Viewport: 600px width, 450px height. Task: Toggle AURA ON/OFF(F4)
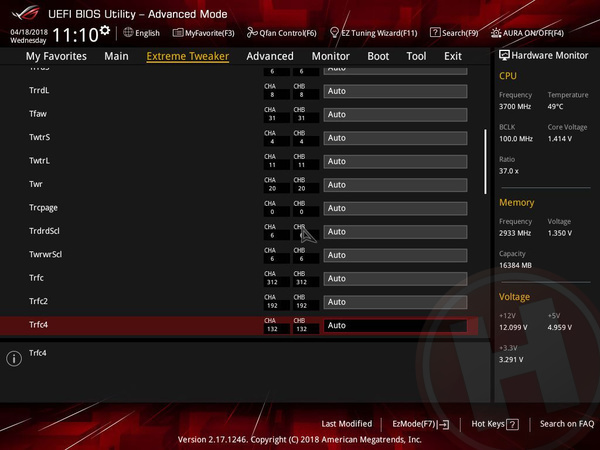point(527,33)
